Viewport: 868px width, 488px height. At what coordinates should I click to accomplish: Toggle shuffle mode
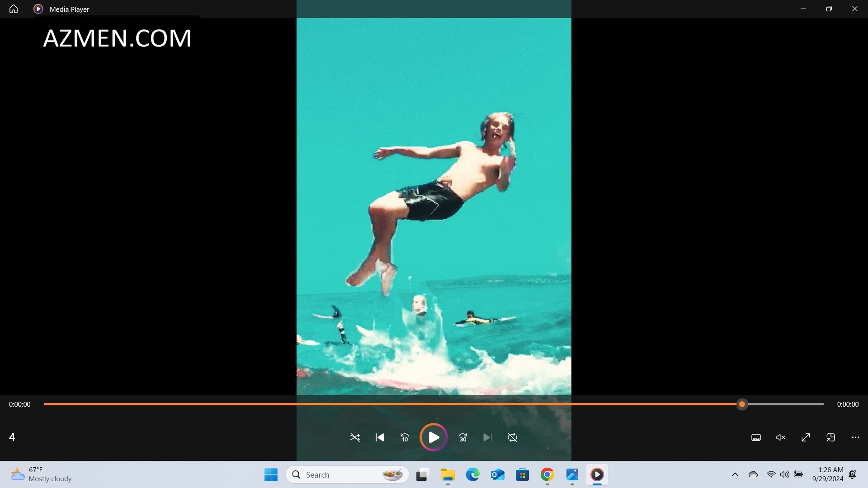(x=355, y=437)
